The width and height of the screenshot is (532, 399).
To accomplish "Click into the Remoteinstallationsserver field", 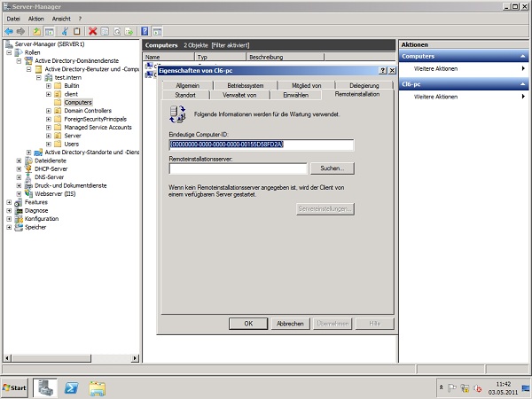I will tap(239, 168).
